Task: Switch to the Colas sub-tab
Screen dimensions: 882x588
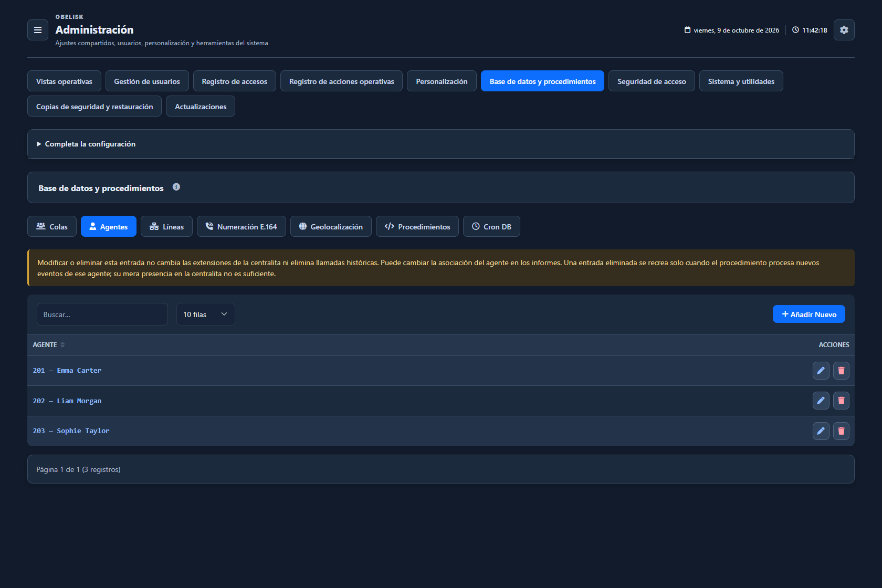Action: click(x=52, y=226)
